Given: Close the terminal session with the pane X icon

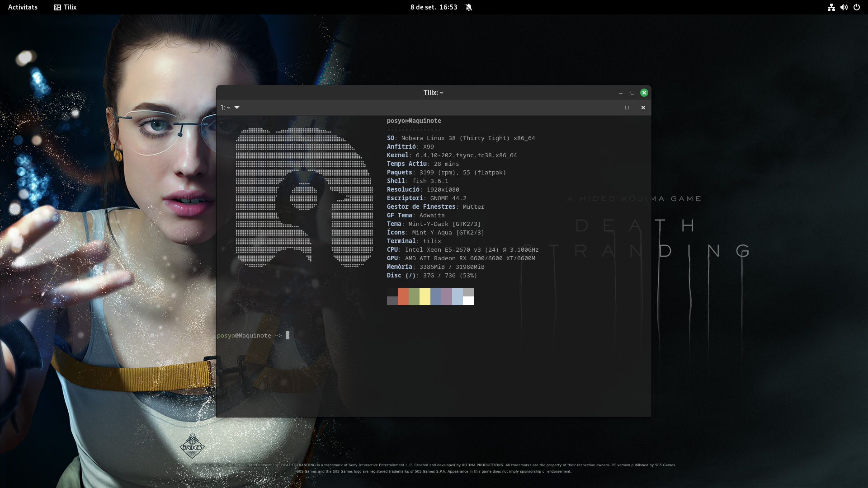Looking at the screenshot, I should [643, 108].
